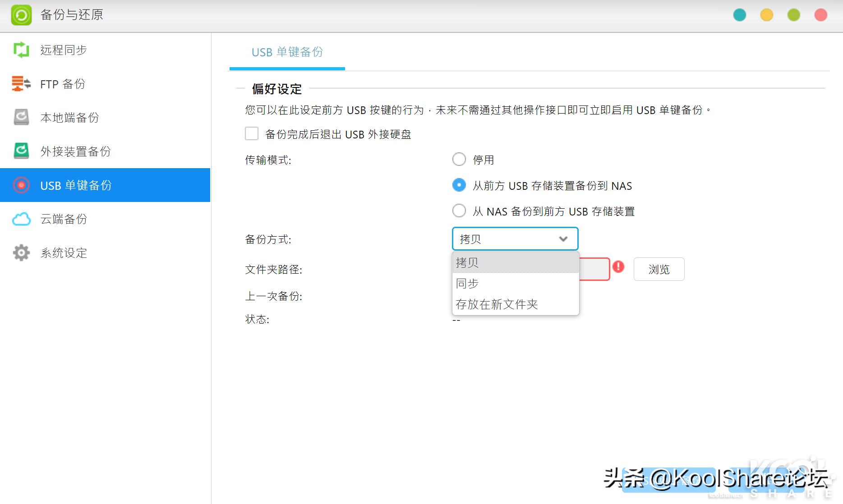Click the green 备份与还原 app logo
The width and height of the screenshot is (843, 504).
point(21,14)
